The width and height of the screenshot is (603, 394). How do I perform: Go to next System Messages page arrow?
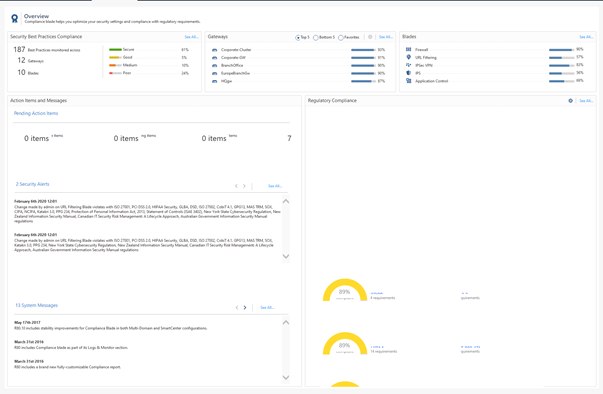coord(245,308)
